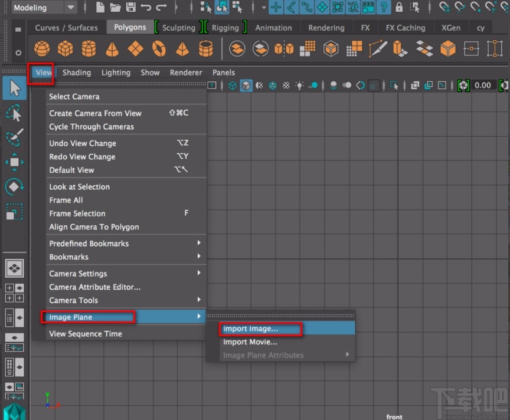The height and width of the screenshot is (420, 510).
Task: Click Select by component type icon
Action: (x=237, y=7)
